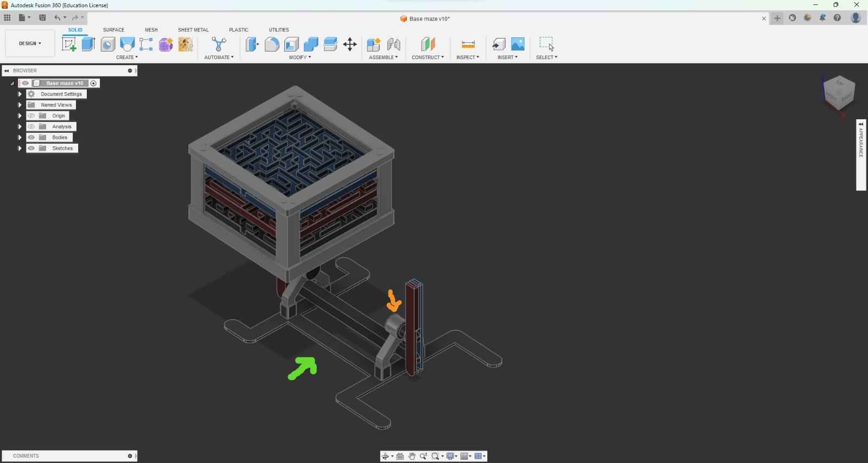This screenshot has height=463, width=868.
Task: Click the Automate tool icon
Action: 219,44
